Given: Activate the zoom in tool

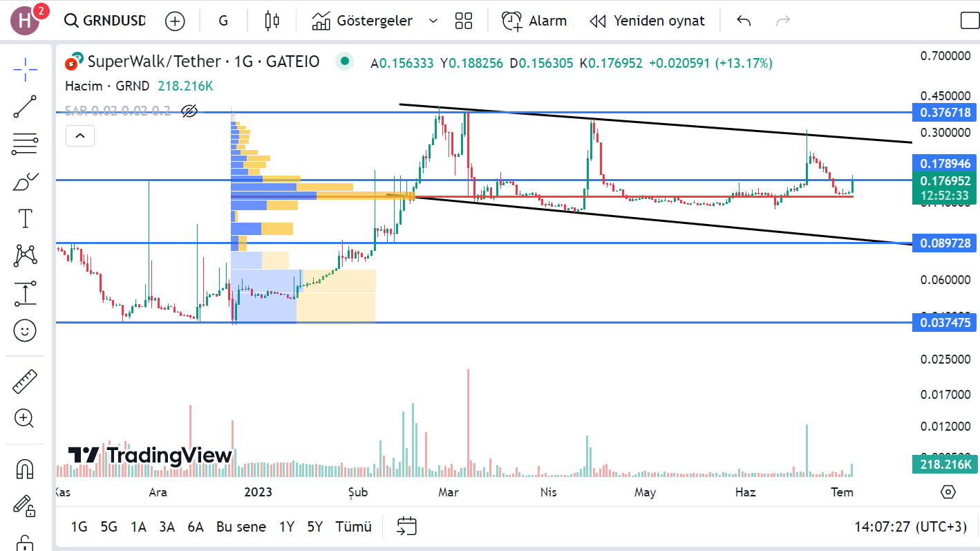Looking at the screenshot, I should point(25,418).
